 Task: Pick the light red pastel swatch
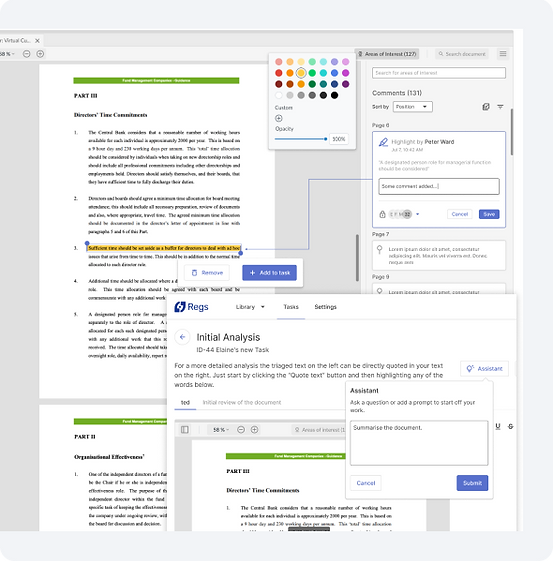pos(279,62)
